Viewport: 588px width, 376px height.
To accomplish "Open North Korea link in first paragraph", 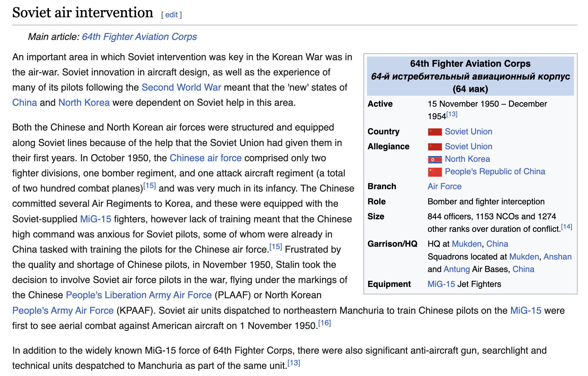I will tap(84, 102).
